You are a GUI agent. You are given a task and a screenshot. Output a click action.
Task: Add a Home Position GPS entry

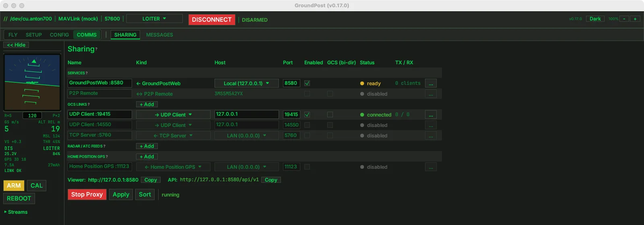click(147, 157)
